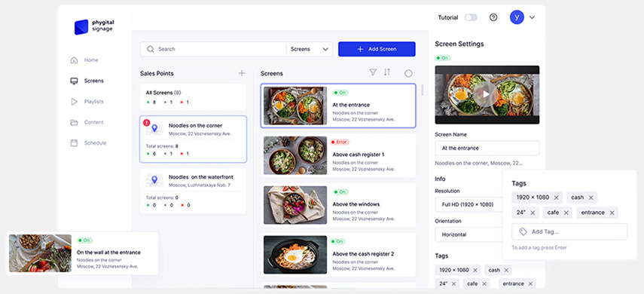Click the red alert badge on Noodles on the corner

click(147, 123)
